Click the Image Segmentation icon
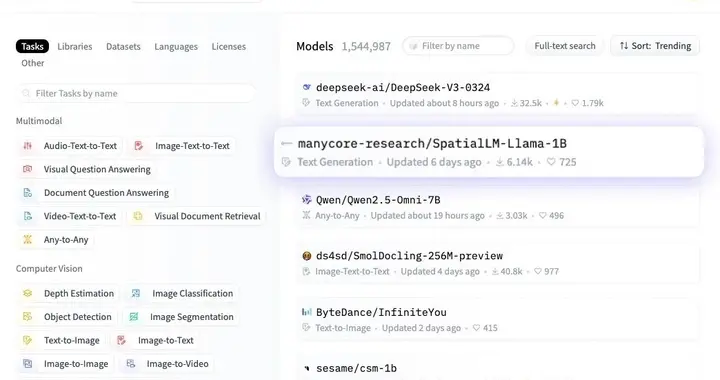Image resolution: width=720 pixels, height=380 pixels. 134,317
